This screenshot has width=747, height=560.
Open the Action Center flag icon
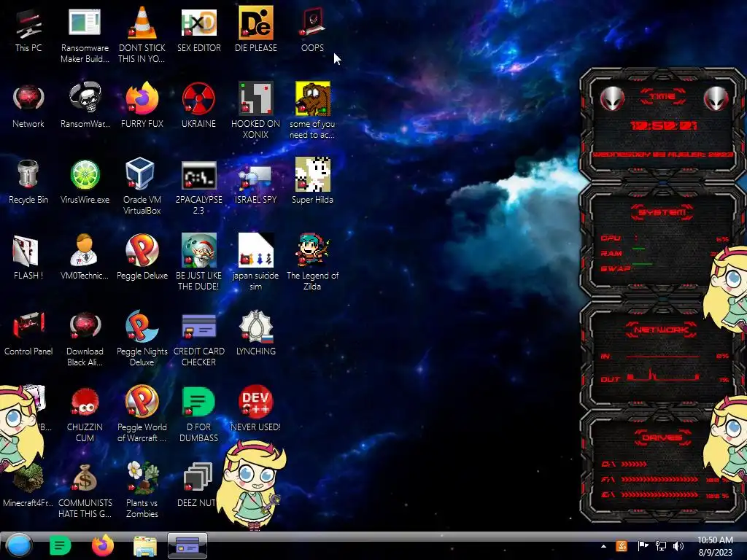(x=643, y=546)
